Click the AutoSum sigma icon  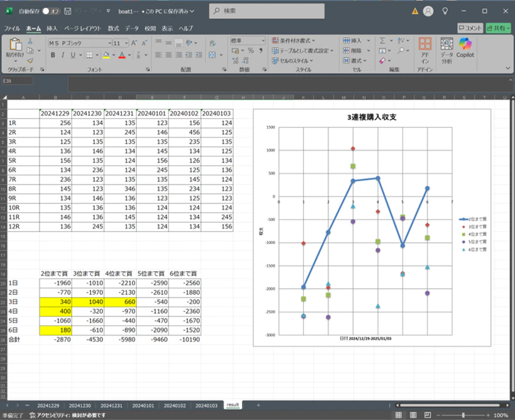pyautogui.click(x=382, y=40)
